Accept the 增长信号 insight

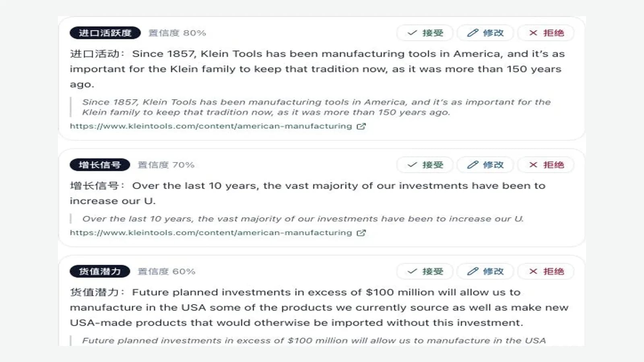coord(425,165)
